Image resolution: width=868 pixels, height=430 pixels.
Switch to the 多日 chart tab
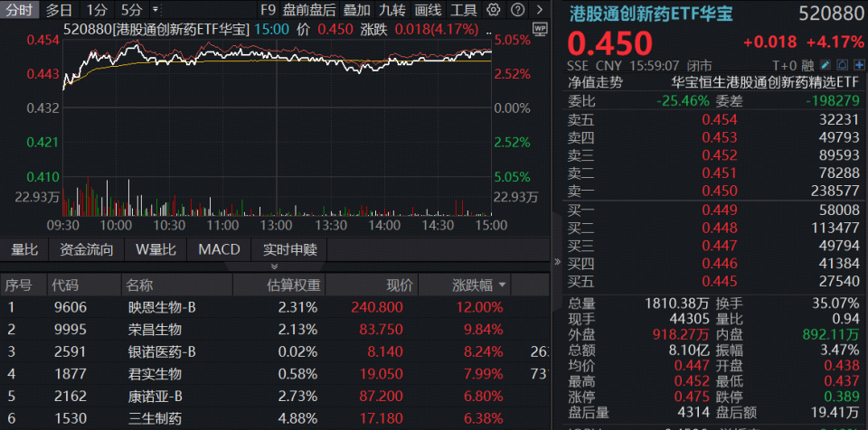[60, 9]
